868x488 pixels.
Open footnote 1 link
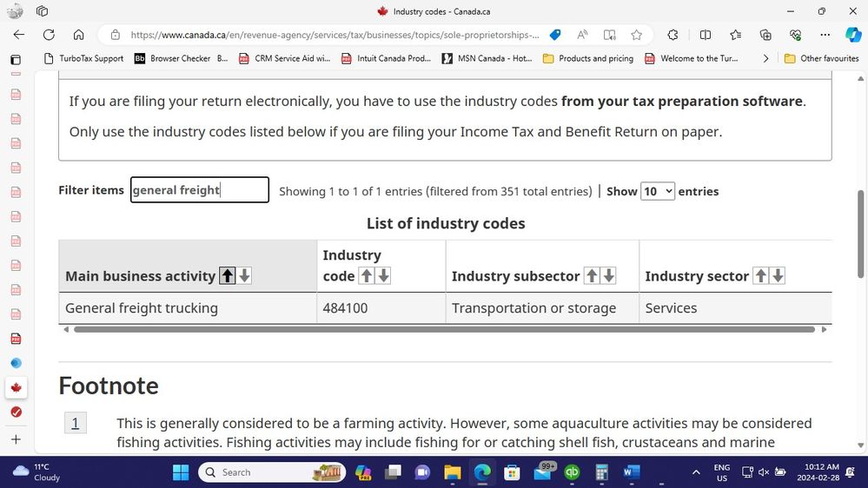(x=76, y=423)
